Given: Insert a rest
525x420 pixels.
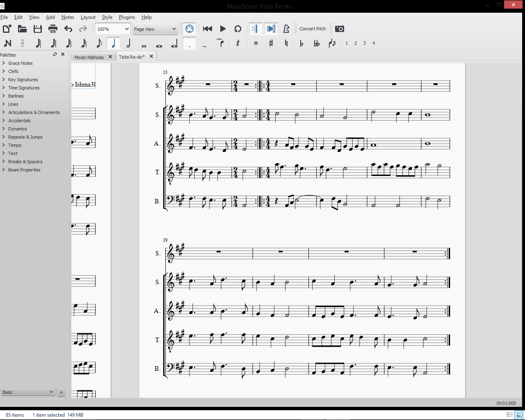Looking at the screenshot, I should coord(238,43).
